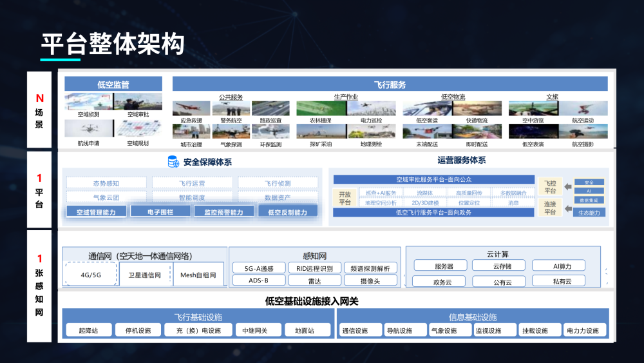
Task: Select the 空域审批 thumbnail image
Action: pyautogui.click(x=138, y=101)
